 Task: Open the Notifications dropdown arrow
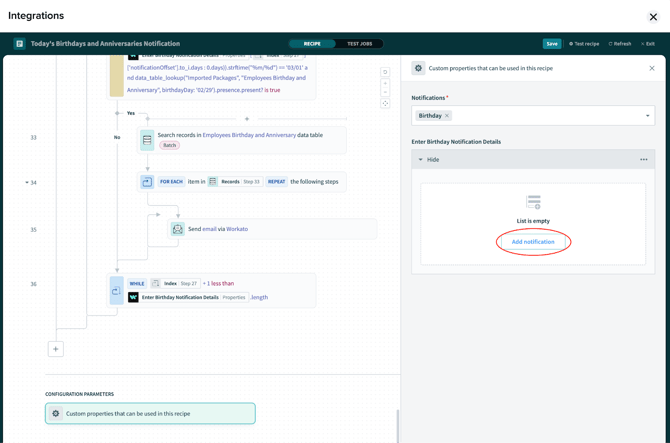click(x=647, y=116)
